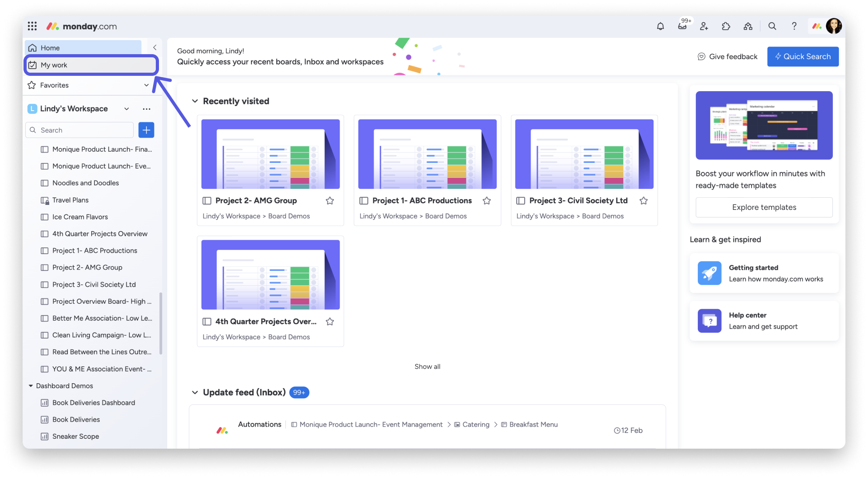Image resolution: width=868 pixels, height=478 pixels.
Task: Open the help question mark icon
Action: [x=794, y=26]
